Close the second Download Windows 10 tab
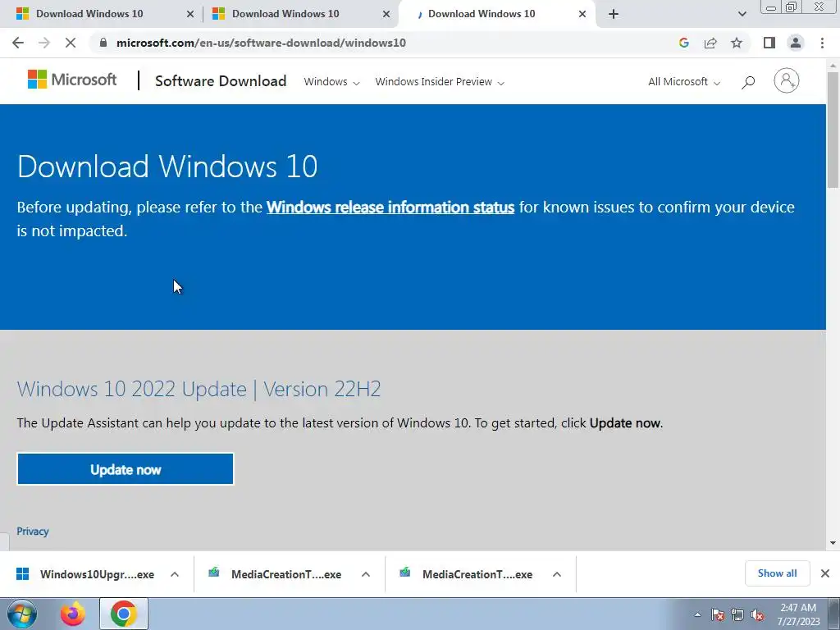This screenshot has height=630, width=840. (x=386, y=15)
